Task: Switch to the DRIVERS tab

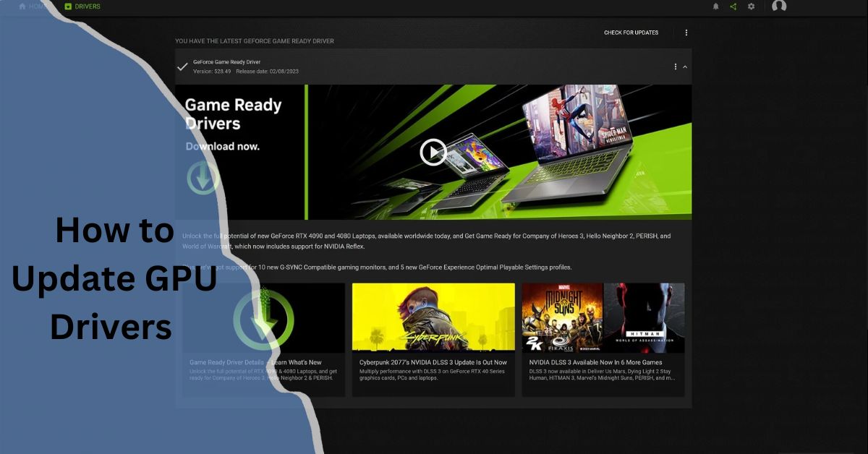Action: (82, 7)
